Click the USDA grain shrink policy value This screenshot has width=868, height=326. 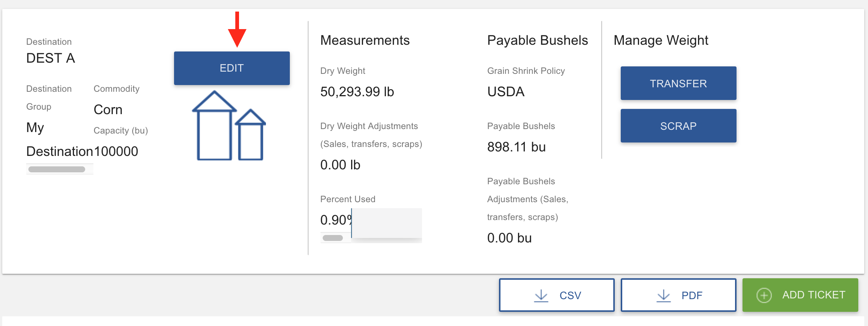(506, 92)
